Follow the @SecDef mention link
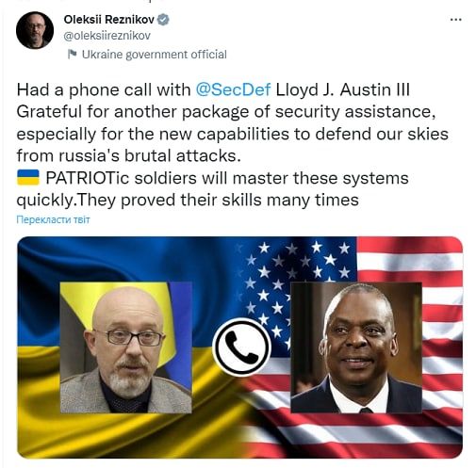This screenshot has height=468, width=476. pos(233,89)
